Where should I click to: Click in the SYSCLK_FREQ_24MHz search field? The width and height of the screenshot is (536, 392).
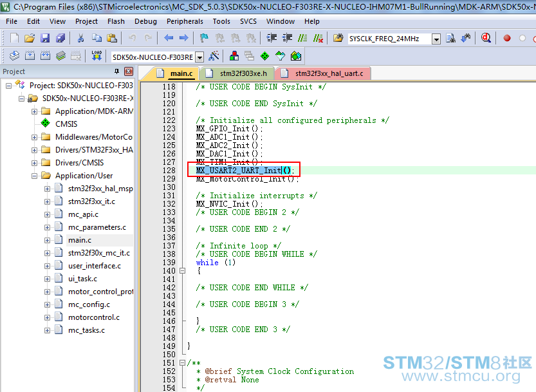(389, 39)
